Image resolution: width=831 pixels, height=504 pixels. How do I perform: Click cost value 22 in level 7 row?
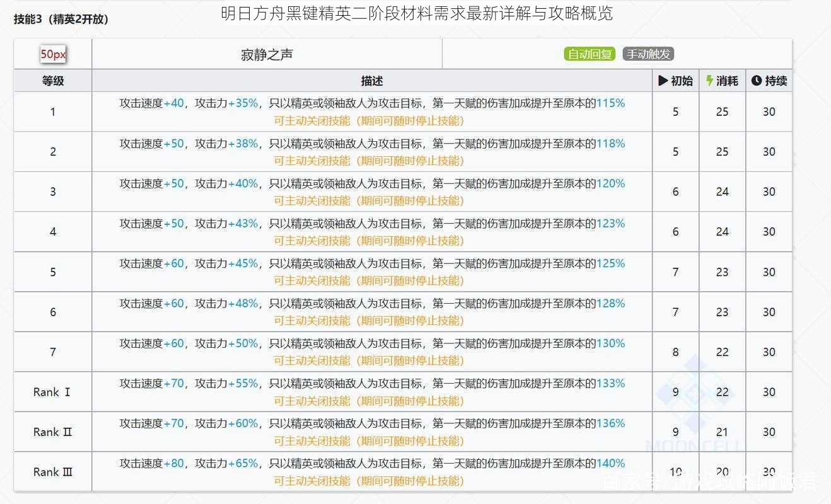coord(723,352)
